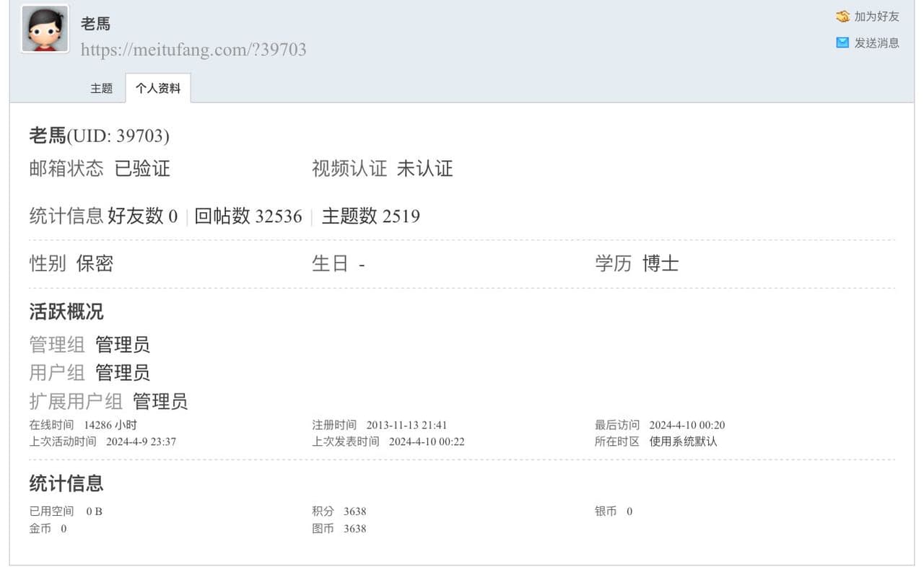
Task: Click the 老馬 (UID: 39703) heading
Action: pos(100,135)
